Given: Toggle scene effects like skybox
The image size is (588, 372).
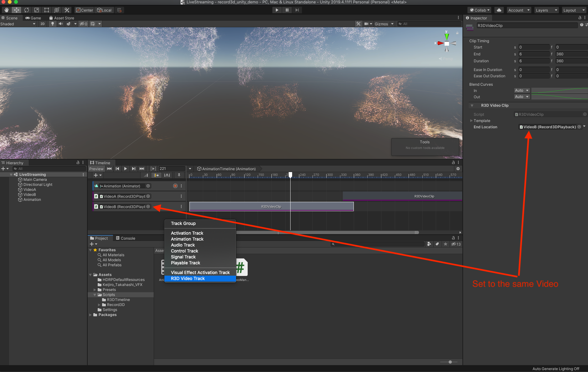Looking at the screenshot, I should click(69, 24).
